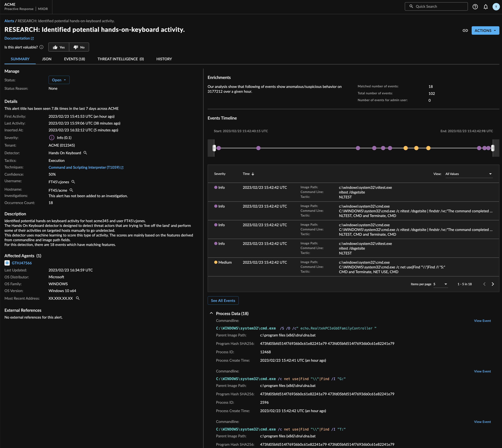502x448 pixels.
Task: Search for username FT45\cjones
Action: 73,182
